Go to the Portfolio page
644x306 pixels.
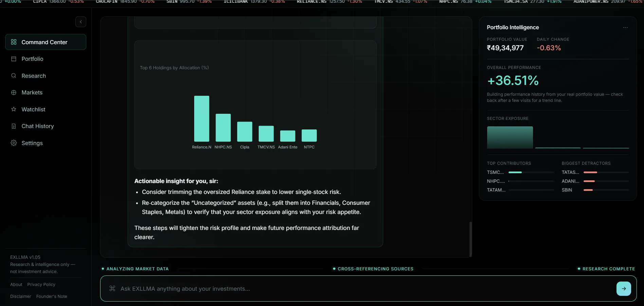click(x=45, y=59)
